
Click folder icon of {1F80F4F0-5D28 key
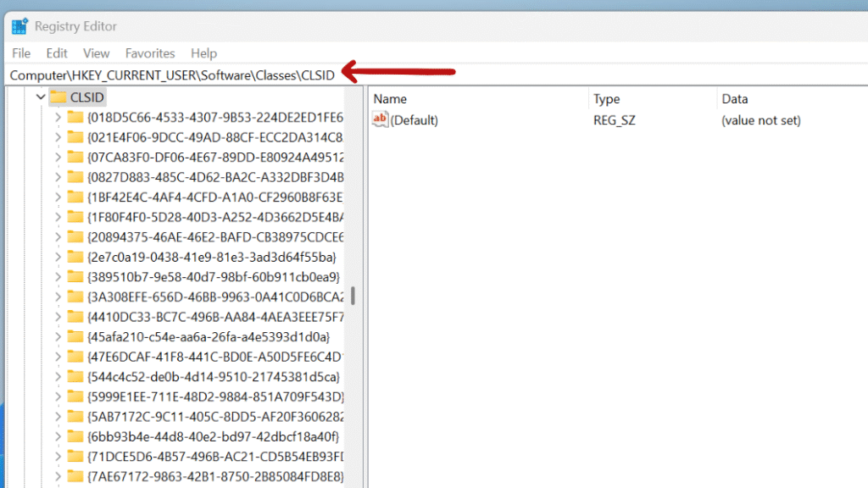(x=75, y=216)
